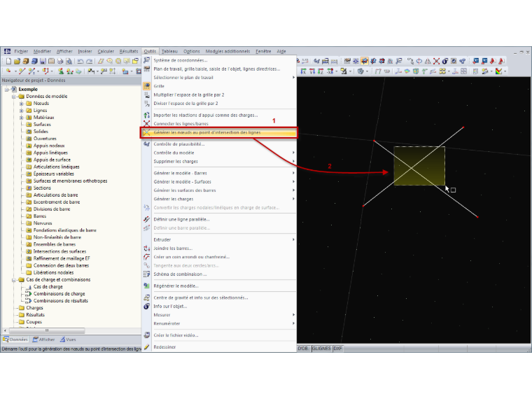Open Sélectionner le plan de travail submenu
This screenshot has height=399, width=532.
coord(219,78)
